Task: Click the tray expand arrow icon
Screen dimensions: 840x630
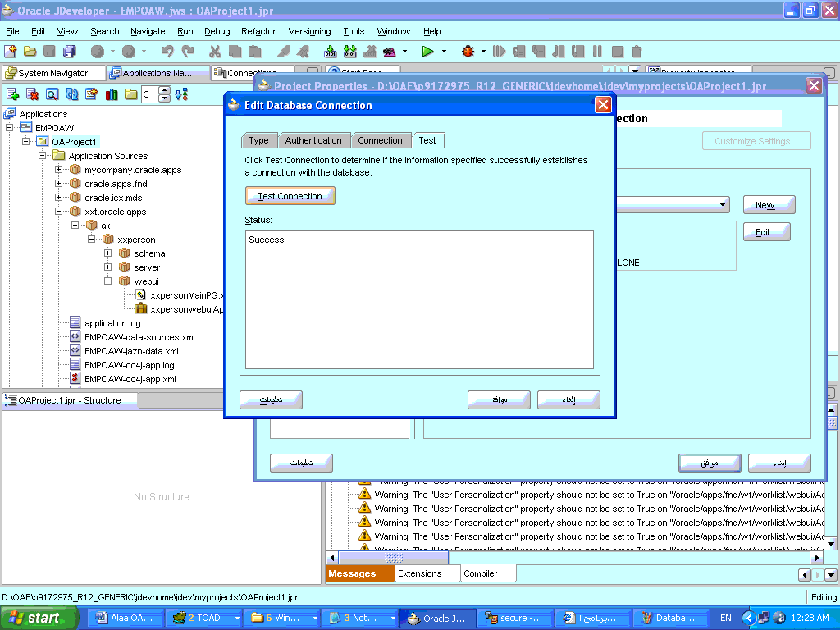Action: (748, 618)
